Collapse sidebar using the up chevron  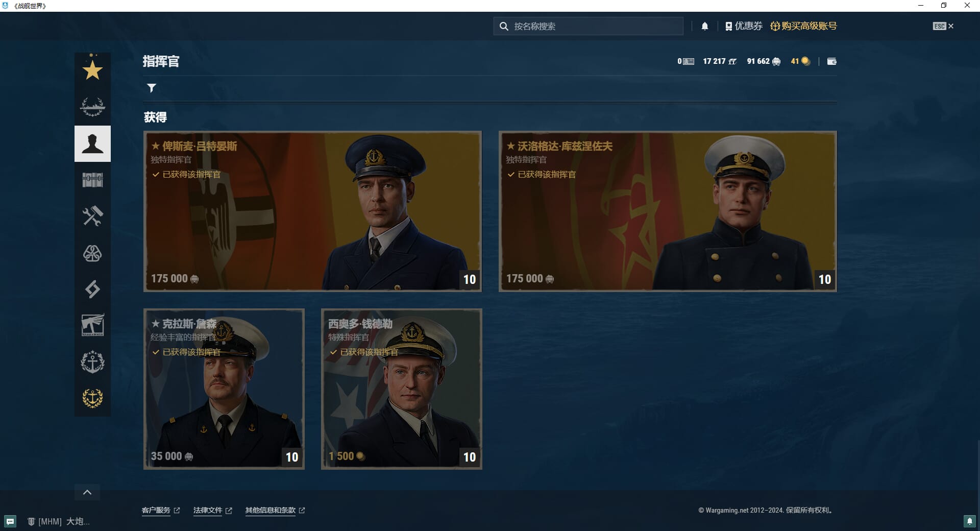click(87, 492)
